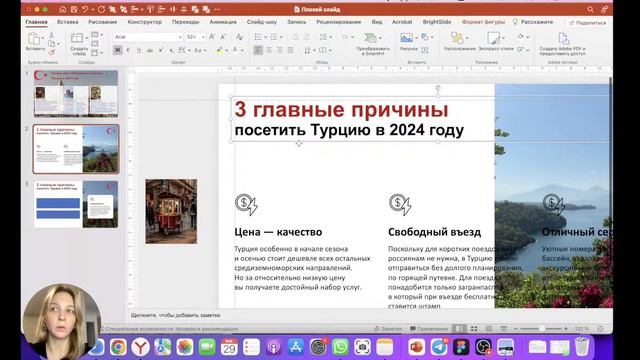The height and width of the screenshot is (360, 640).
Task: Toggle subscript formatting
Action: [x=171, y=50]
